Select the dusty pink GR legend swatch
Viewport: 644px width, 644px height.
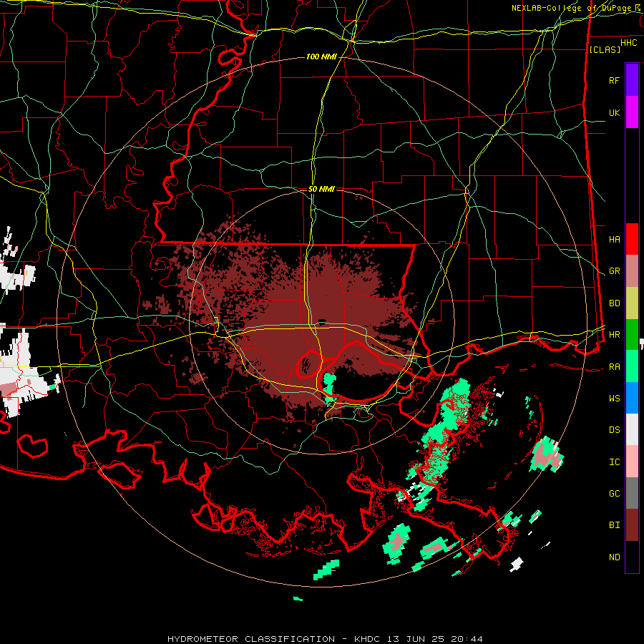point(632,271)
